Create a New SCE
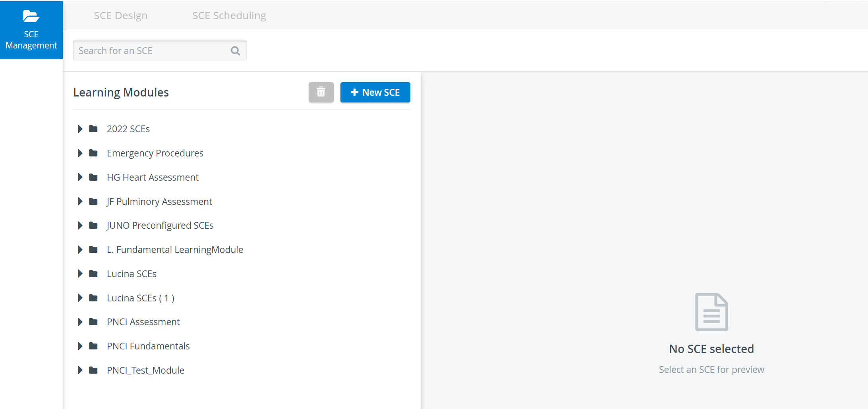The image size is (868, 409). (x=375, y=92)
